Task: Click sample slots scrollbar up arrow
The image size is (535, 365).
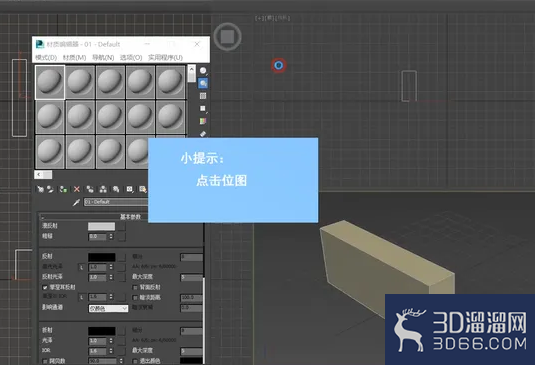Action: point(191,69)
